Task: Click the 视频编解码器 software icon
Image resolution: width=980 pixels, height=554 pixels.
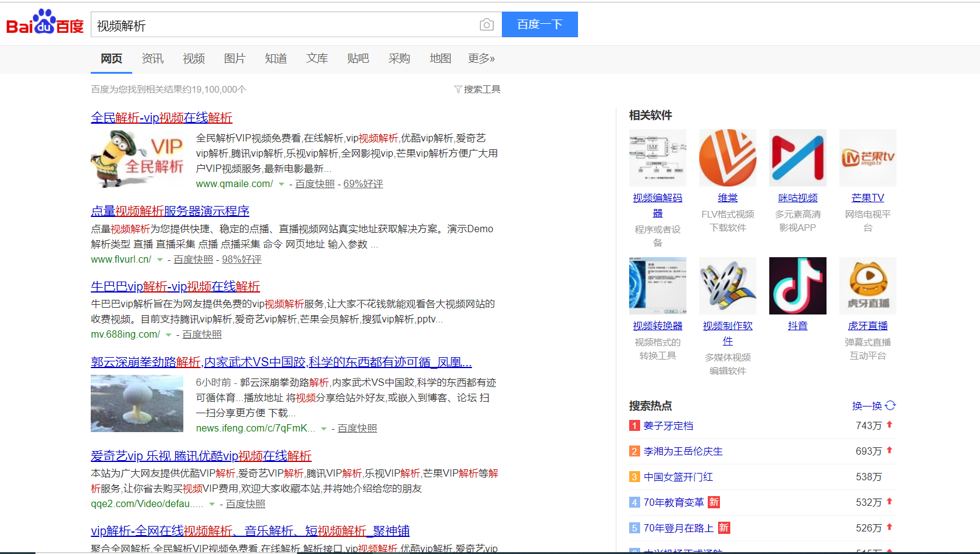Action: coord(657,157)
